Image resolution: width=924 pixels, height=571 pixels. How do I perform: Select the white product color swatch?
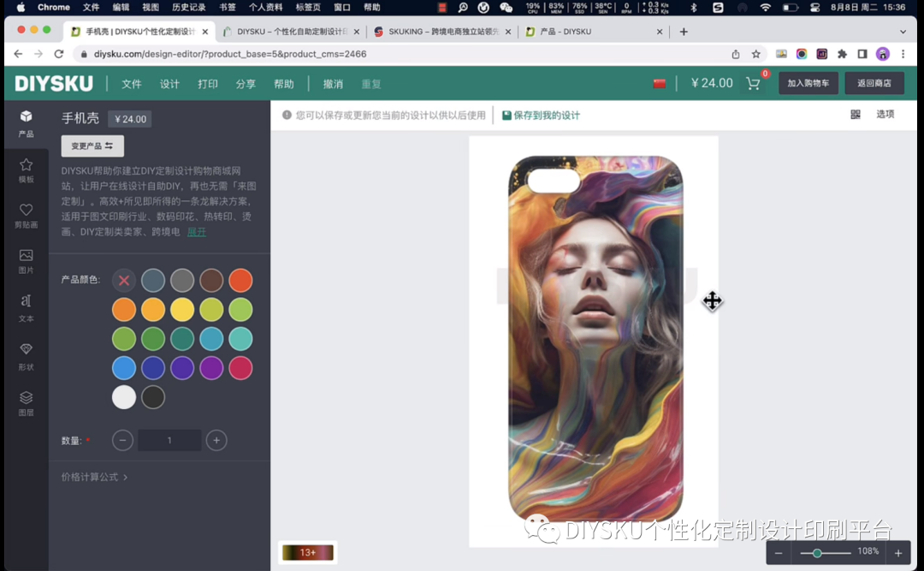124,397
